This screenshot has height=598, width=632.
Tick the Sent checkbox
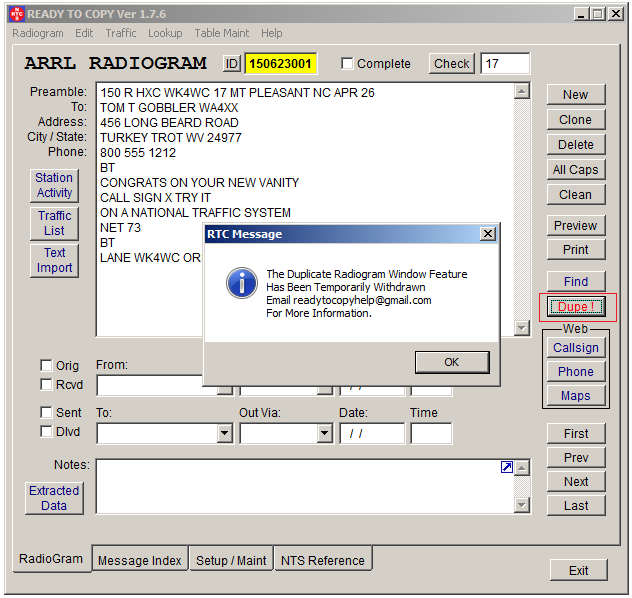(x=46, y=412)
